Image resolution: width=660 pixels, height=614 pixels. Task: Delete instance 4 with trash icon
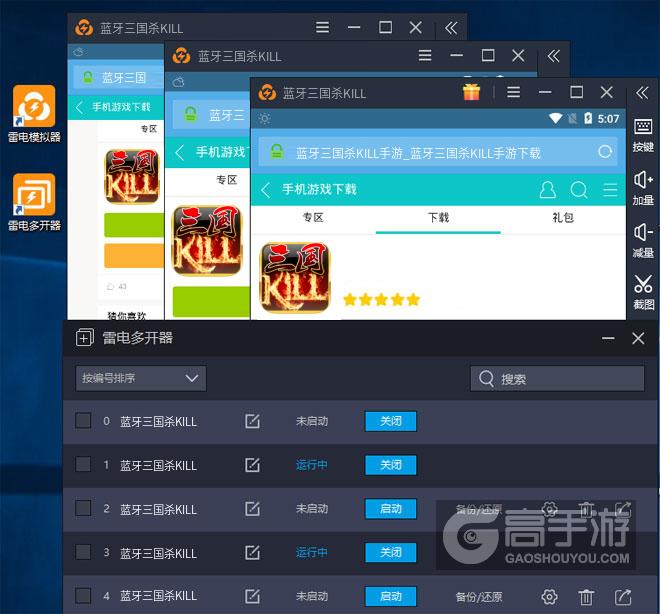pos(586,596)
